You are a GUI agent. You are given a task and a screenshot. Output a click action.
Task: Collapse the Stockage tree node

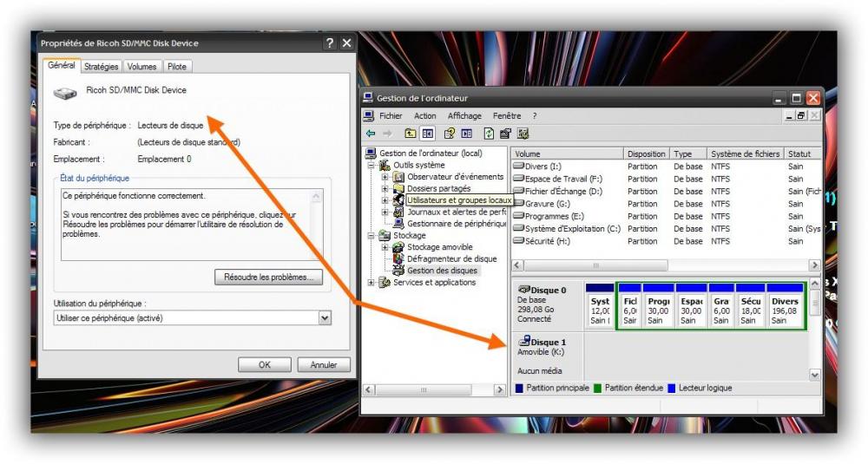372,235
